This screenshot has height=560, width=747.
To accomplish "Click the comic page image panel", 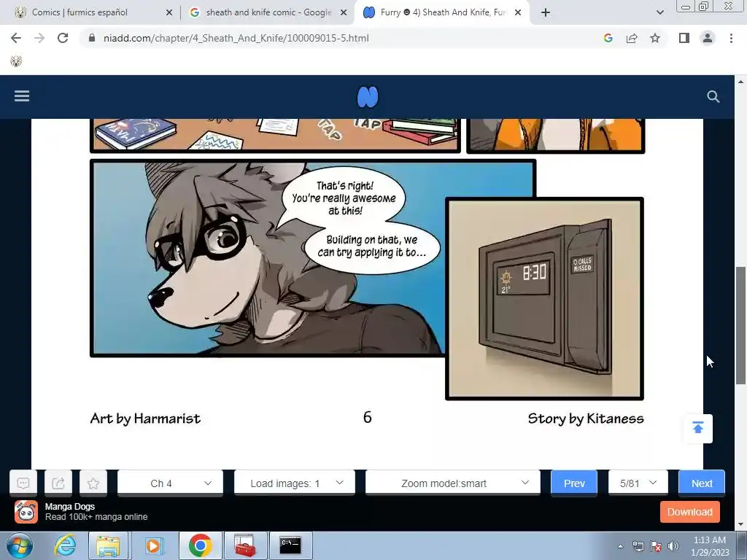I will (x=367, y=271).
